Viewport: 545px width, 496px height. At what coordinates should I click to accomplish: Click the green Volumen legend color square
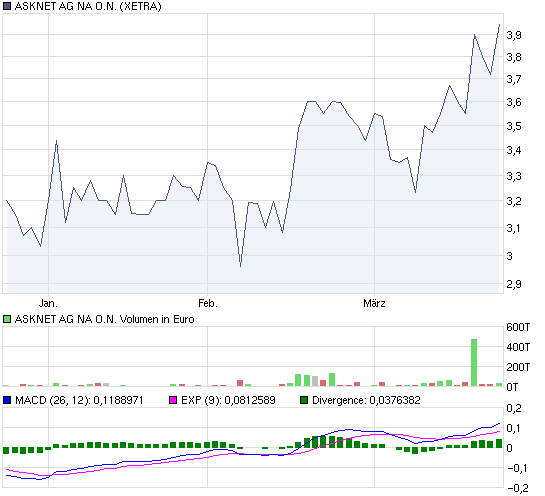[7, 319]
